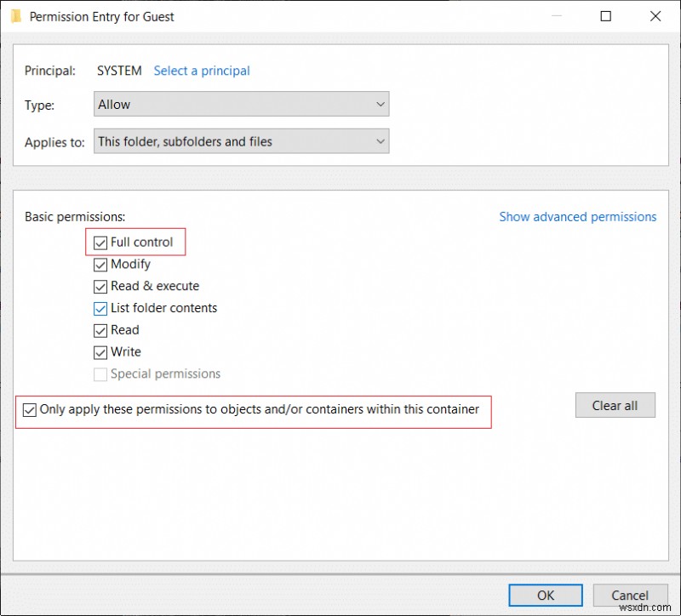Uncheck the Full control permission
Screen dimensions: 681x616
(100, 242)
